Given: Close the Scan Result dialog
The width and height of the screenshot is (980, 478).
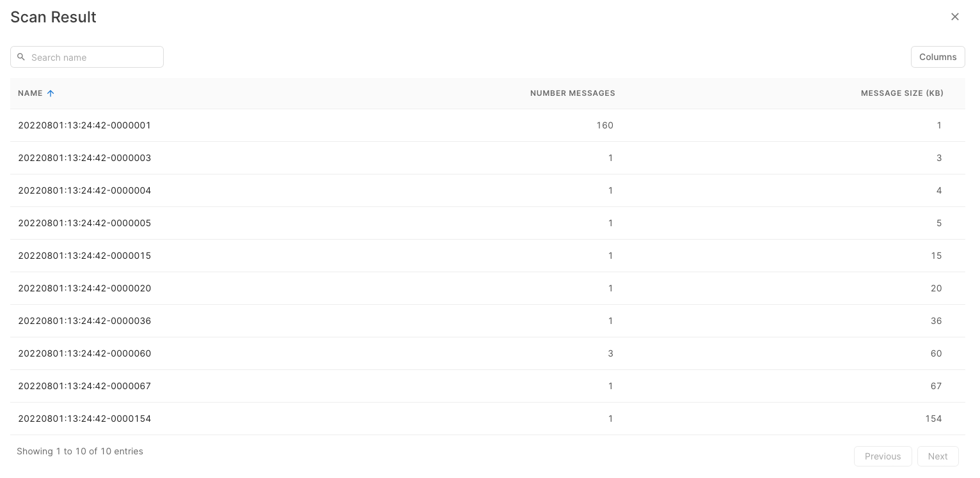Looking at the screenshot, I should tap(954, 17).
